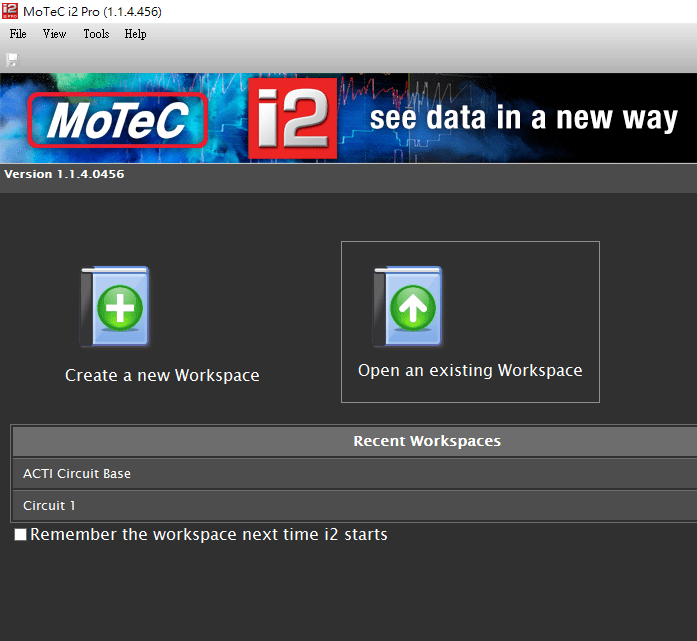Click the green plus Create Workspace icon
This screenshot has height=641, width=697.
(x=116, y=307)
